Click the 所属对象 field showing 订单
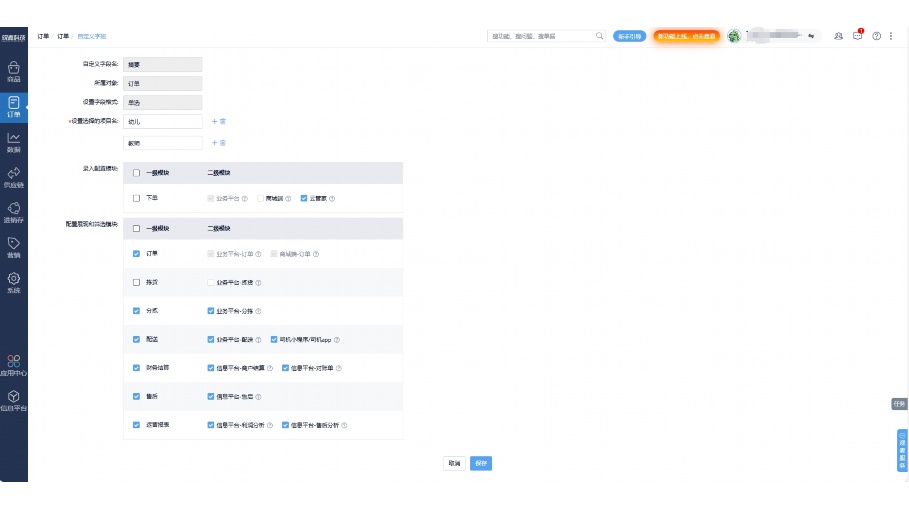Viewport: 909px width, 509px height. coord(163,83)
